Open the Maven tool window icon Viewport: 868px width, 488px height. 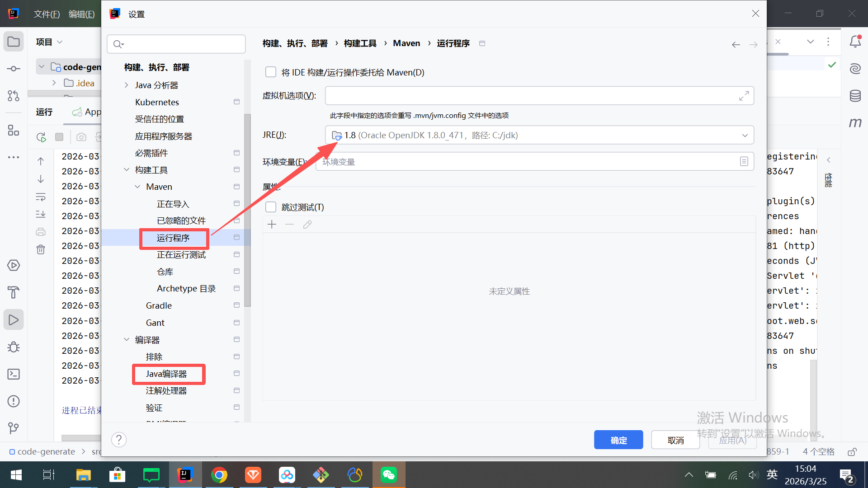click(x=855, y=122)
